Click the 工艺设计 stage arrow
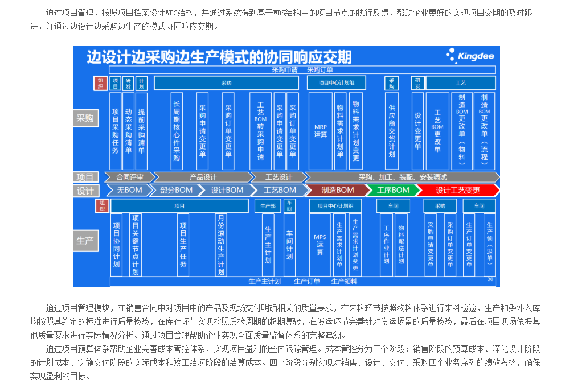561x392 pixels. pyautogui.click(x=279, y=177)
